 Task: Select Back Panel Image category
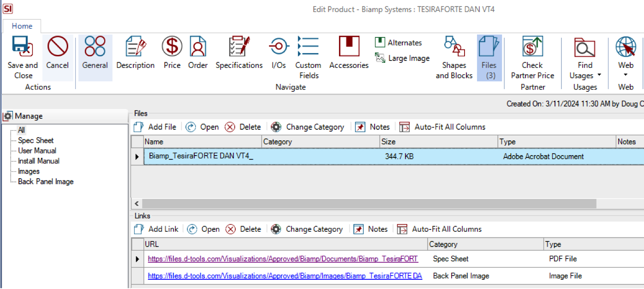[46, 182]
